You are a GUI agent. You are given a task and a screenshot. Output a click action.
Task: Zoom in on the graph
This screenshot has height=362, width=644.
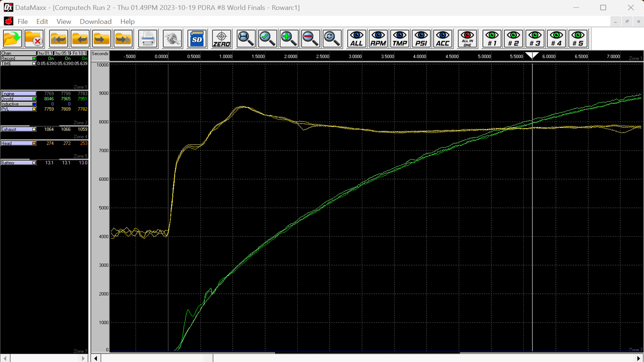click(289, 39)
